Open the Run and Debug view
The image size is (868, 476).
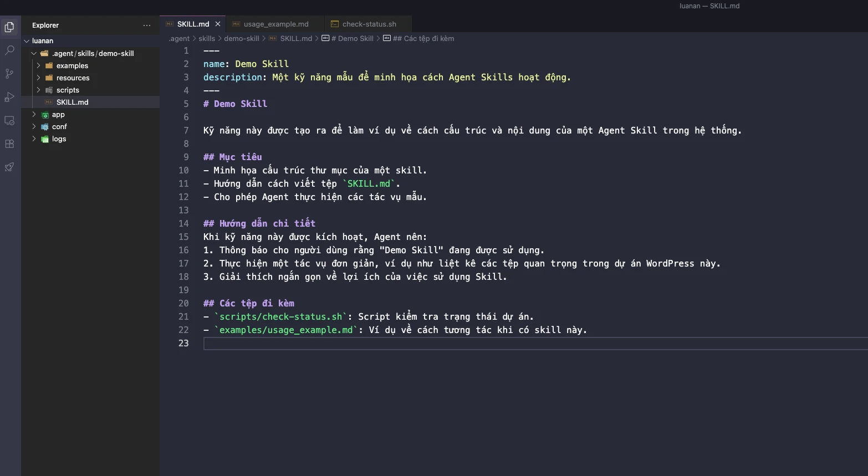tap(9, 98)
